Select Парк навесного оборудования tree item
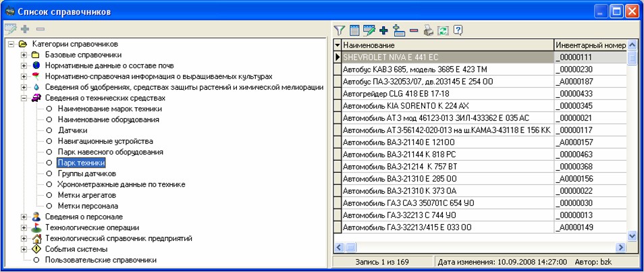The height and width of the screenshot is (272, 644). [x=111, y=152]
